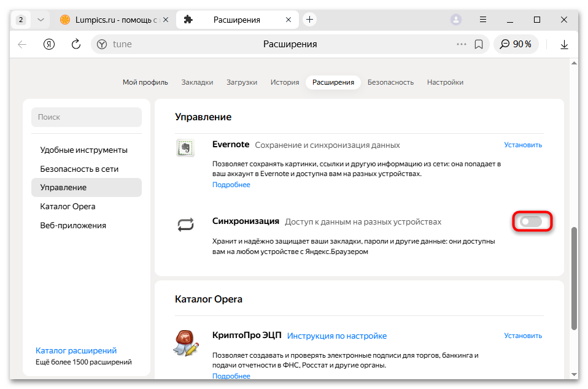The height and width of the screenshot is (389, 588).
Task: Select Управление in sidebar
Action: (x=87, y=187)
